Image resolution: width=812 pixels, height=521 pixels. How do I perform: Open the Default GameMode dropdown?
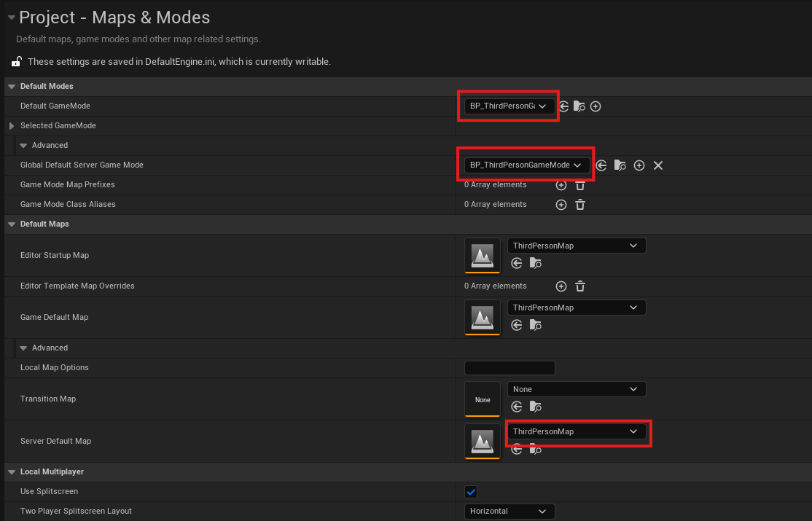coord(508,106)
